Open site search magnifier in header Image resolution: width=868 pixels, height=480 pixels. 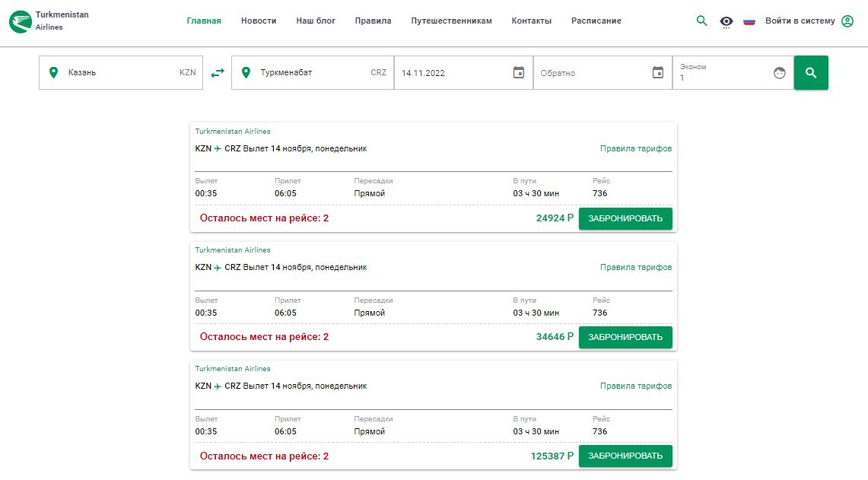(x=702, y=21)
